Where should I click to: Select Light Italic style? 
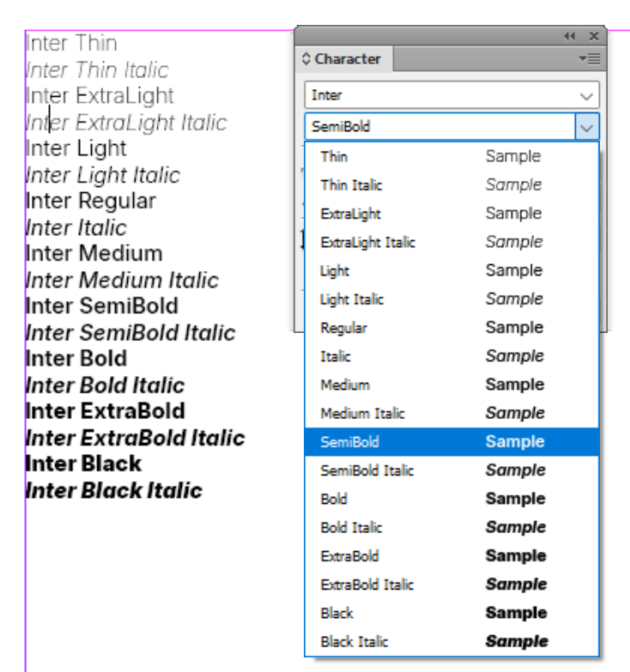click(x=451, y=300)
